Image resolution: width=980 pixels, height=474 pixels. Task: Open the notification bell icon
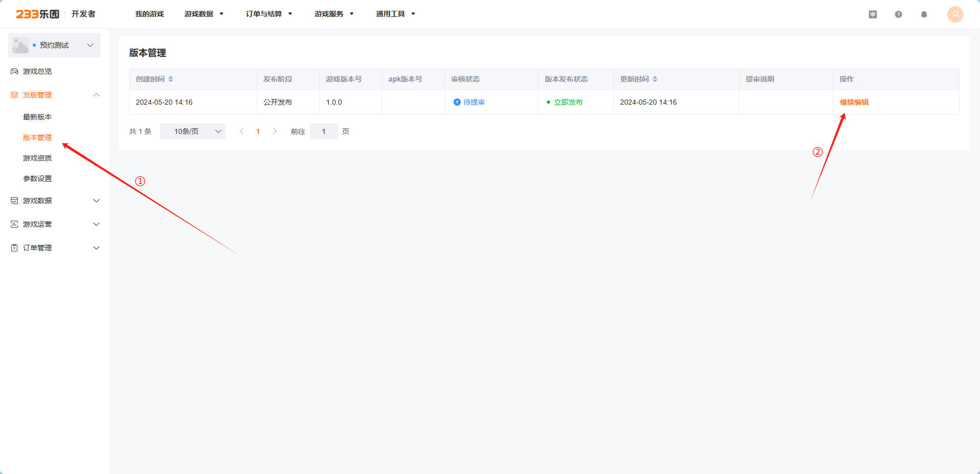coord(924,14)
